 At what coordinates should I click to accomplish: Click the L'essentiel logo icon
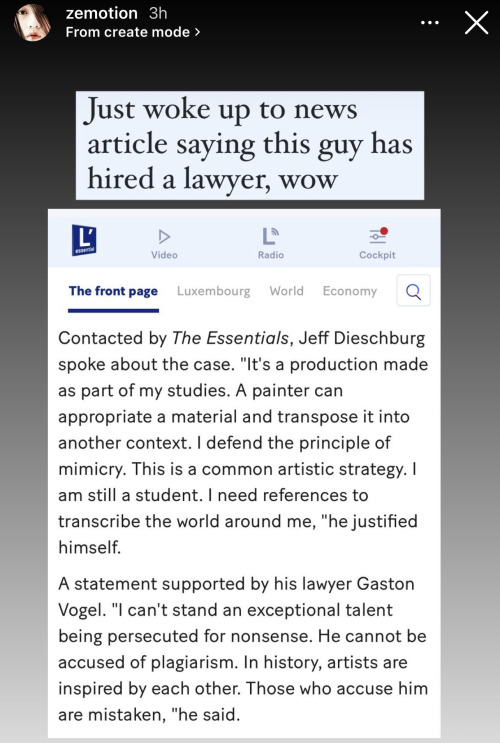point(84,240)
